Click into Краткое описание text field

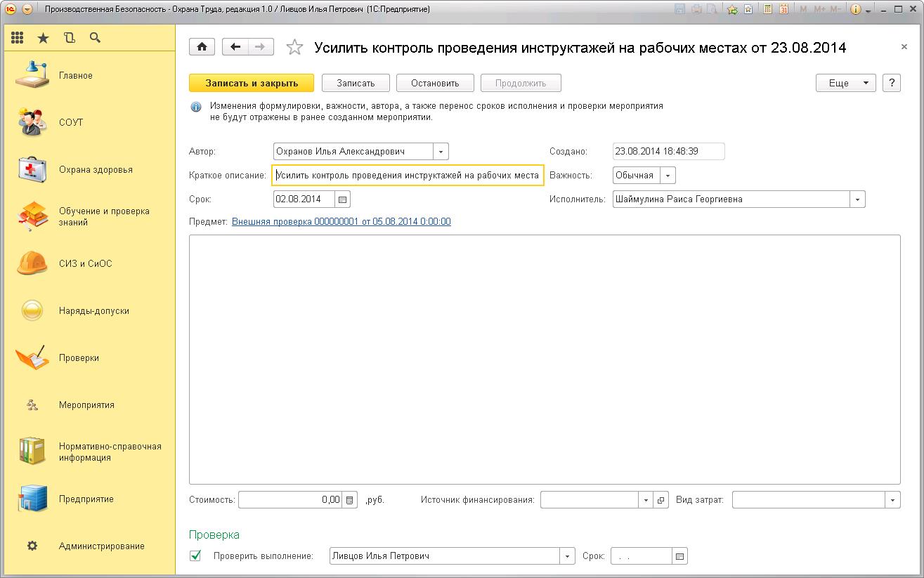click(x=408, y=176)
